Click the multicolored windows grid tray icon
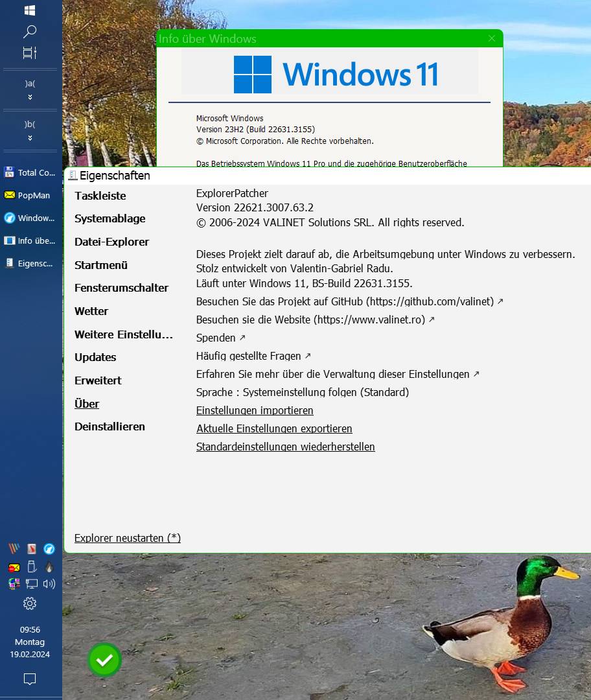Viewport: 591px width, 700px height. coord(14,583)
